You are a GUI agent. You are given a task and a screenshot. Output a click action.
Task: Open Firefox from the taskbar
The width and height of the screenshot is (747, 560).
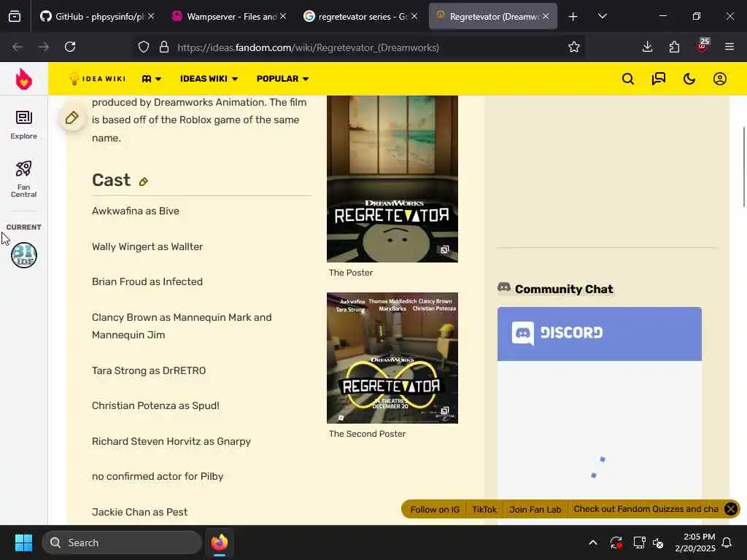coord(220,542)
